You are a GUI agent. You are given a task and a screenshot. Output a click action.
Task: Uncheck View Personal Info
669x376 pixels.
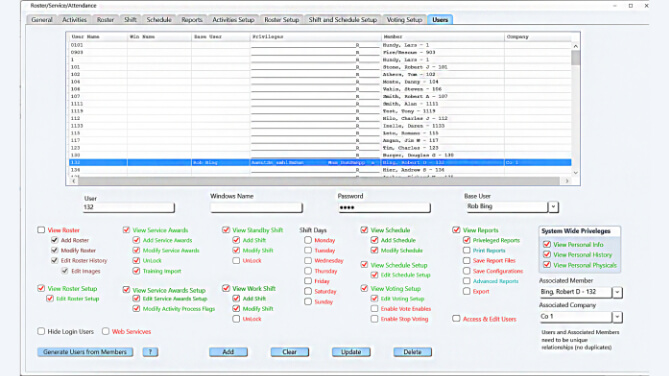(547, 245)
